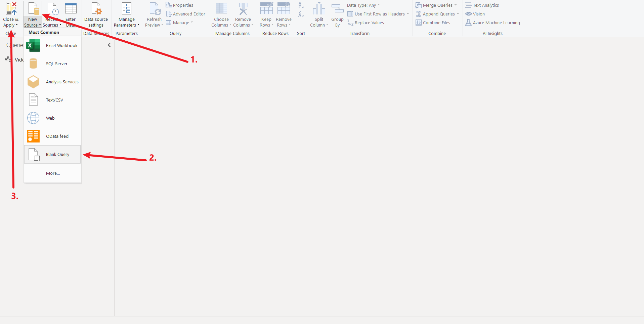
Task: Click the Choose Columns icon
Action: coord(221,9)
